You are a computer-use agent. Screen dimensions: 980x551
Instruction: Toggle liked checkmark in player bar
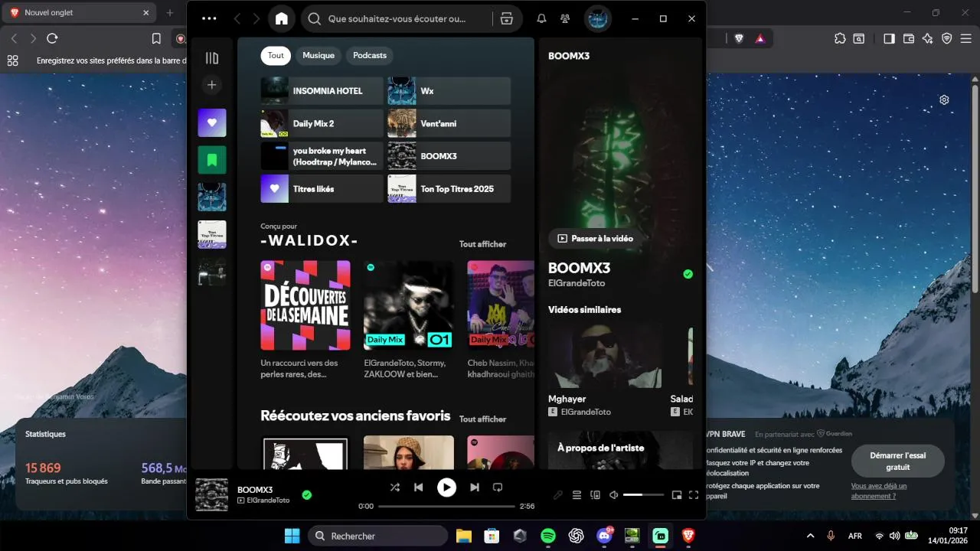pyautogui.click(x=306, y=495)
